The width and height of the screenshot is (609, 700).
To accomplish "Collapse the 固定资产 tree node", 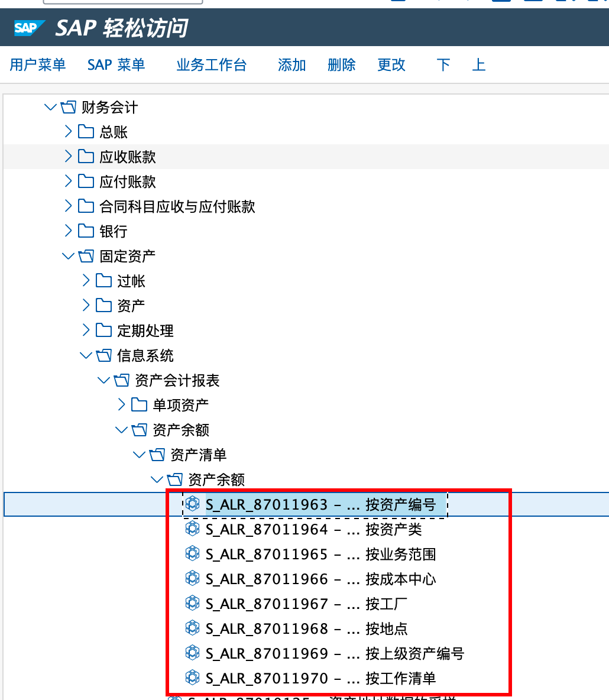I will pos(69,256).
